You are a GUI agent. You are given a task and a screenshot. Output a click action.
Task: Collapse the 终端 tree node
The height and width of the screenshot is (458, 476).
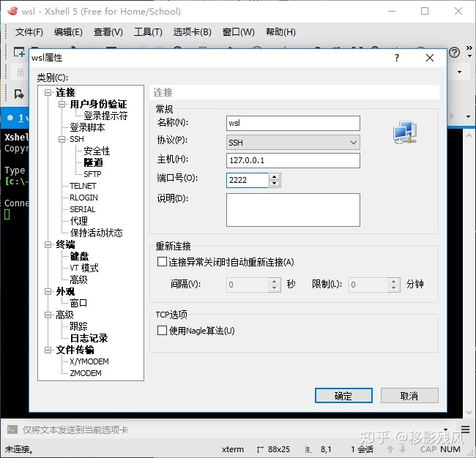[x=48, y=244]
